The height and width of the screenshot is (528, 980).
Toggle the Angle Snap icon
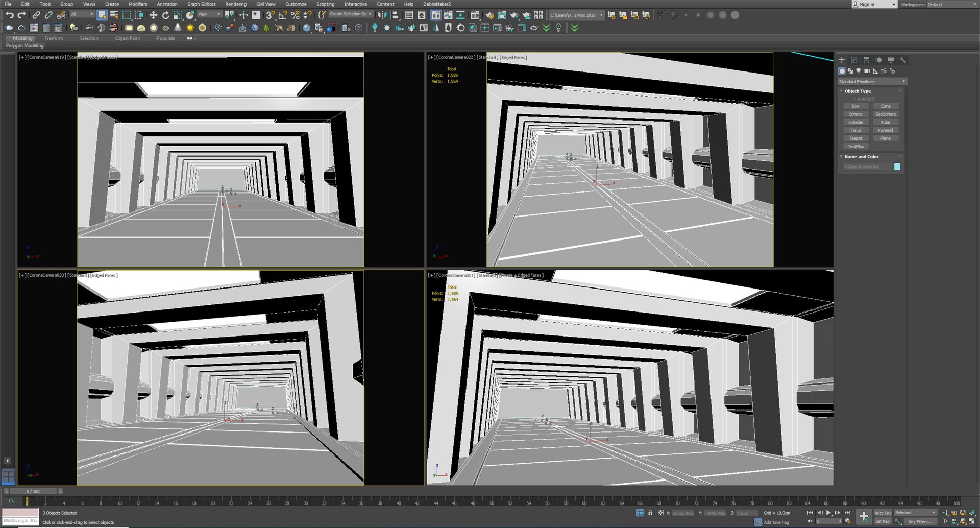(x=283, y=15)
